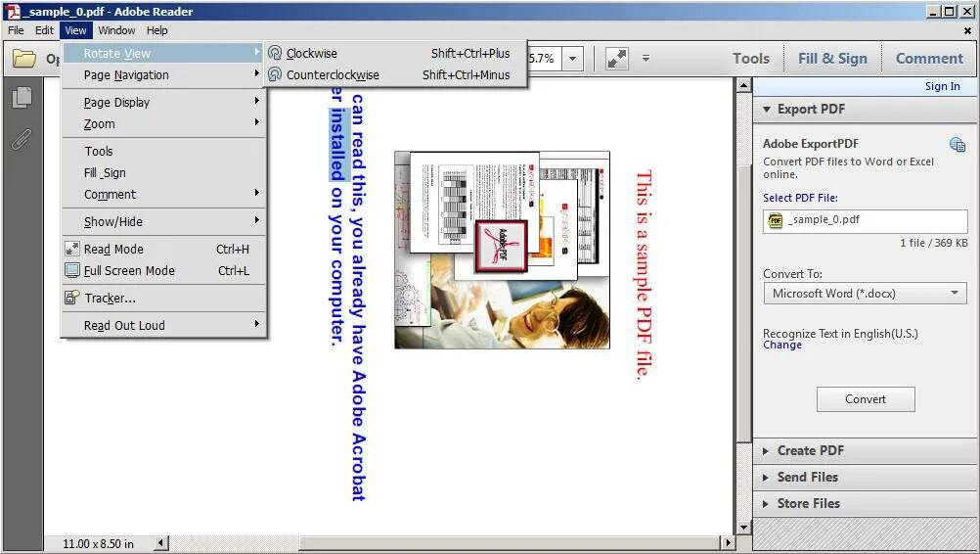
Task: Close the View menu via menu bar
Action: coord(75,30)
